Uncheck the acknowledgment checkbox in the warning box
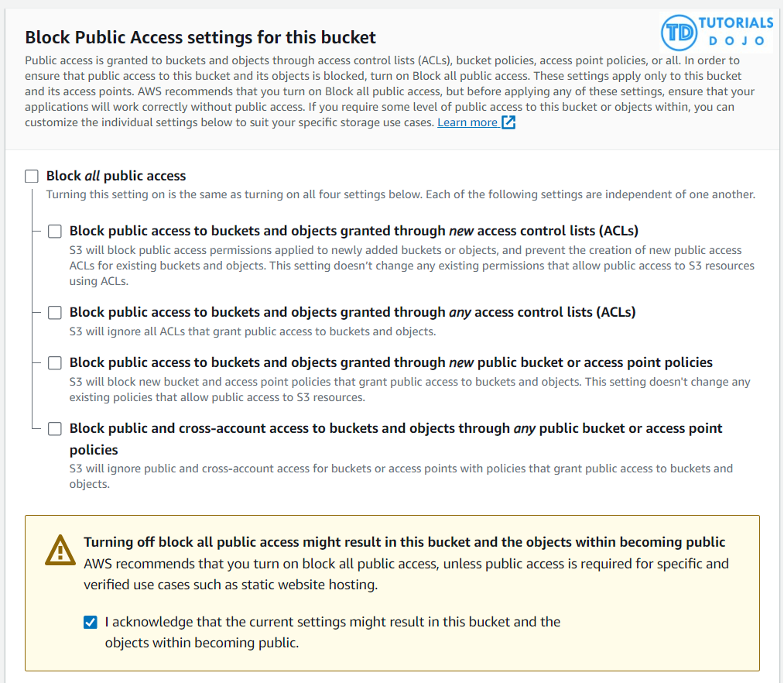 pos(91,622)
